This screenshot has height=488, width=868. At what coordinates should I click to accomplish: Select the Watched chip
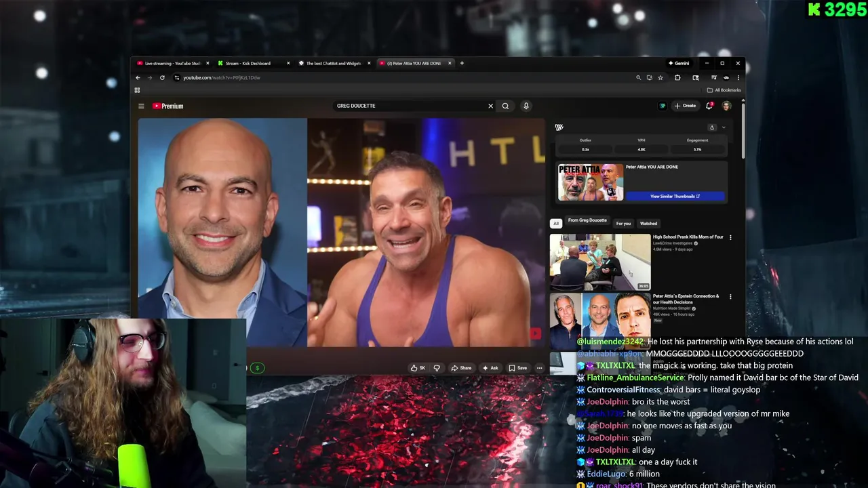coord(648,223)
